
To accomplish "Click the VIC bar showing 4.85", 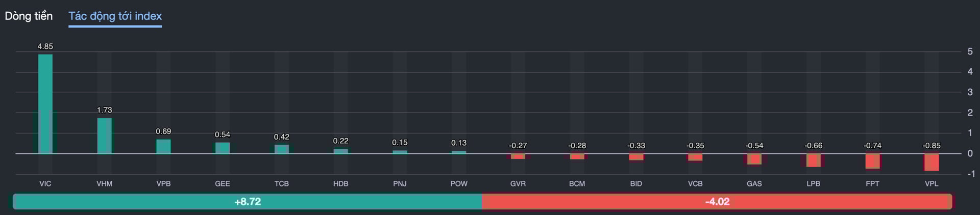I will point(45,103).
